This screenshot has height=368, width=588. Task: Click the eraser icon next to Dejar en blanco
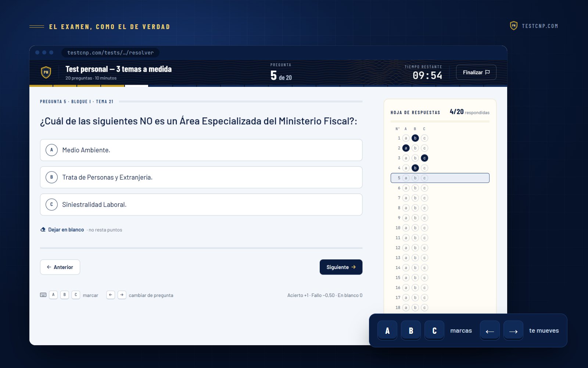(x=43, y=230)
